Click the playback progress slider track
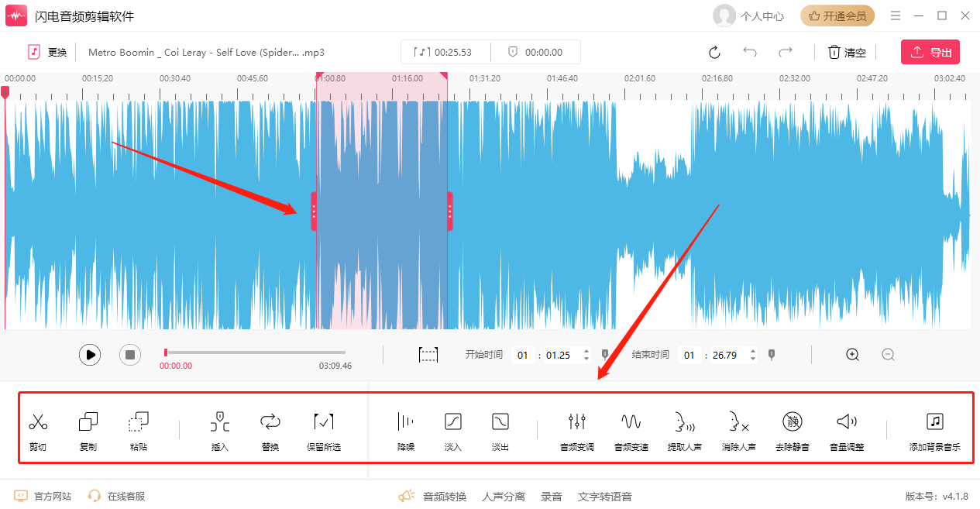This screenshot has height=509, width=980. point(256,353)
